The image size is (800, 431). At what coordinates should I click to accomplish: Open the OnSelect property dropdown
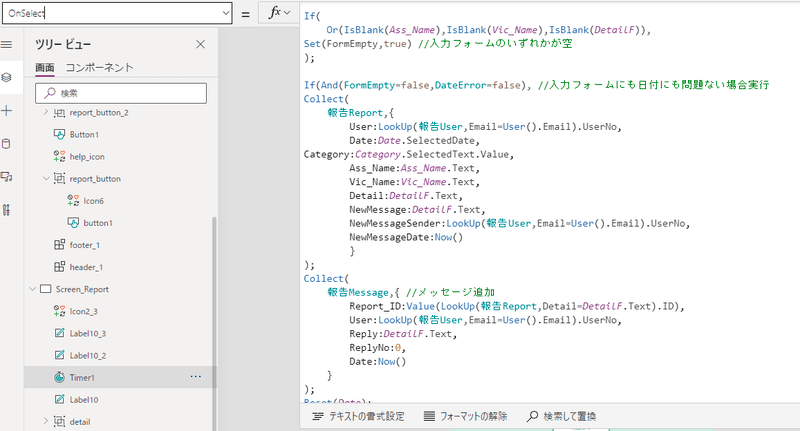point(226,13)
